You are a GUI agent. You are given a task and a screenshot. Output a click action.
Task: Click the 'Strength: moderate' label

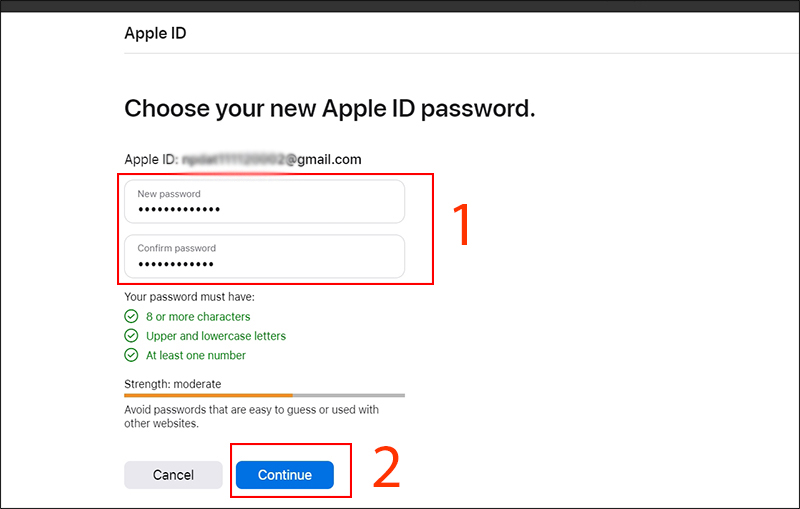coord(173,384)
